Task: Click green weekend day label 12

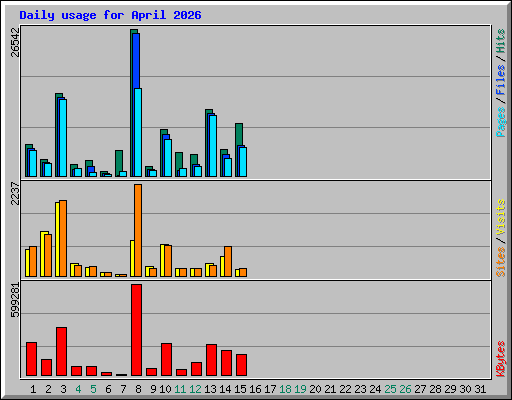Action: coord(195,389)
